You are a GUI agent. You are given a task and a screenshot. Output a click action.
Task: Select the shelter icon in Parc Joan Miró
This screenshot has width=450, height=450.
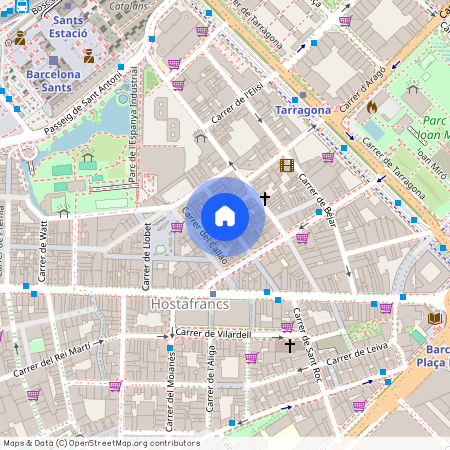(x=413, y=88)
